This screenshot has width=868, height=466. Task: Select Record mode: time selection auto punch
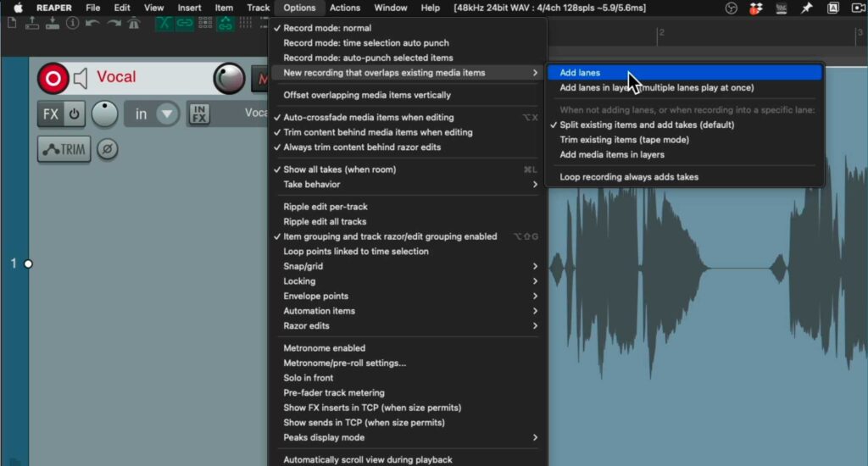click(408, 42)
